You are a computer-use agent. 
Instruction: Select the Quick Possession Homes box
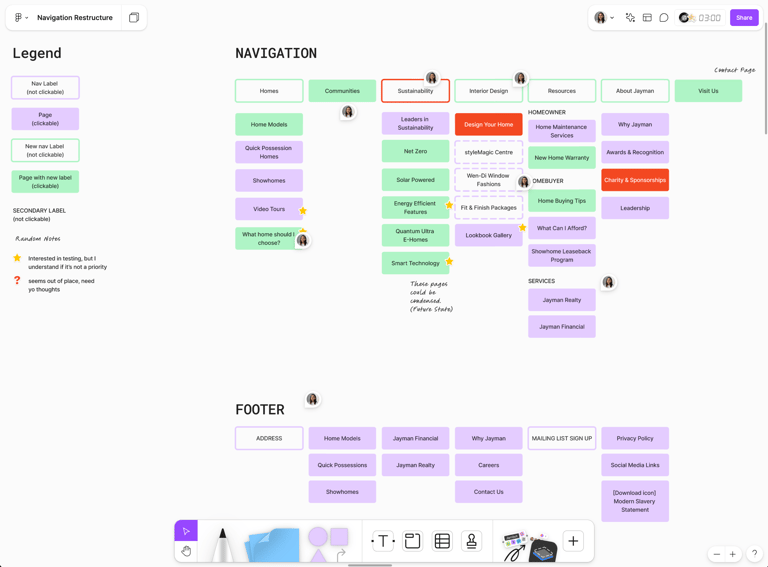pos(269,152)
